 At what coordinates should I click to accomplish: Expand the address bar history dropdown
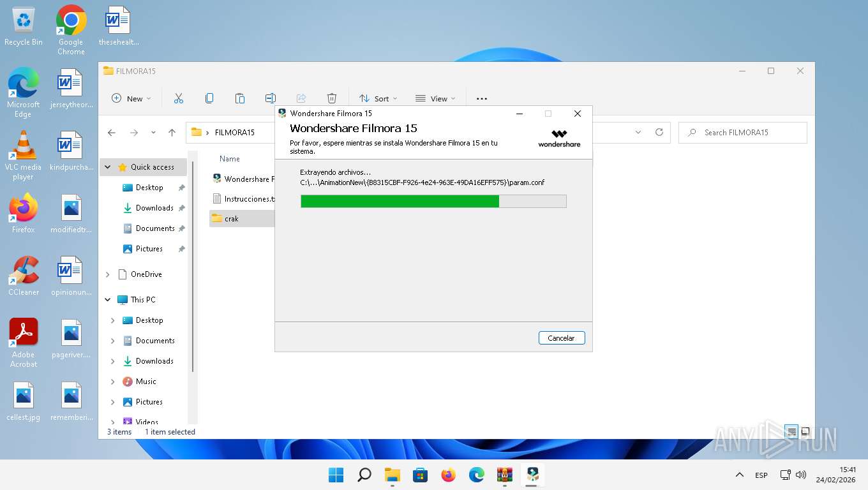pos(638,132)
